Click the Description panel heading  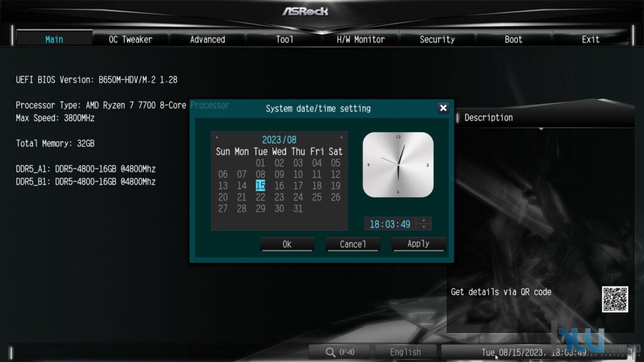tap(488, 118)
